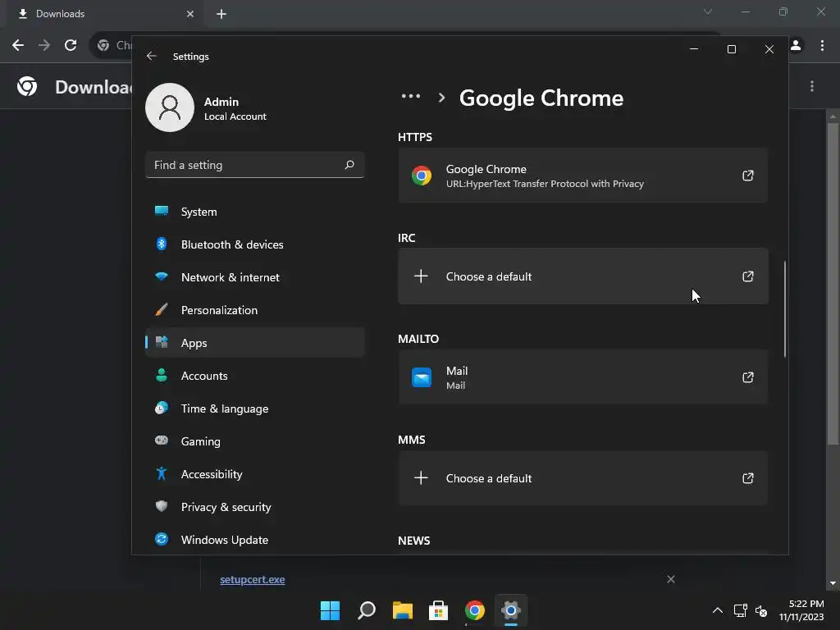Open taskbar Search
The image size is (840, 630).
point(367,610)
